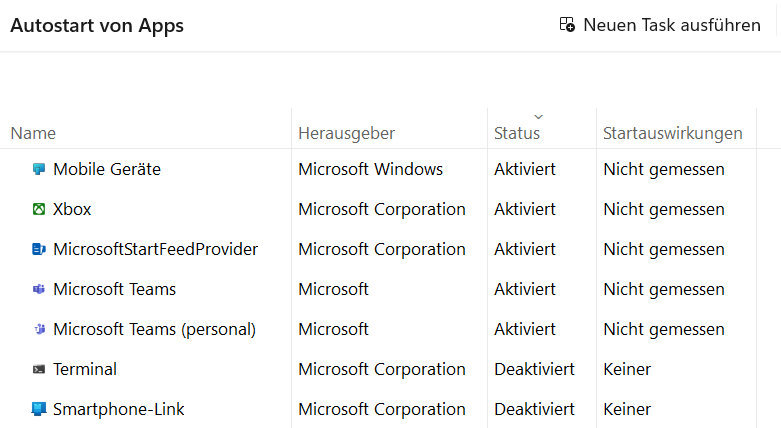Click Nicht gemessen in the Xbox row
781x428 pixels.
pyautogui.click(x=664, y=209)
